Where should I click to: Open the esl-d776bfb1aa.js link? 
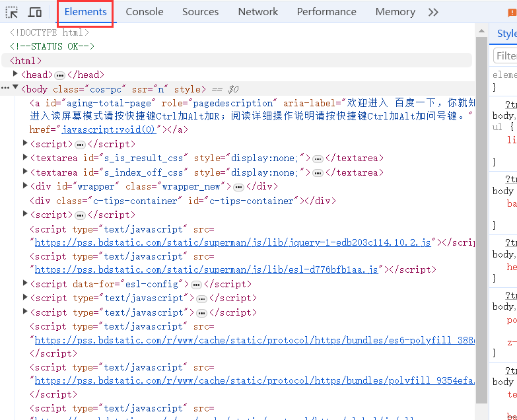click(206, 269)
